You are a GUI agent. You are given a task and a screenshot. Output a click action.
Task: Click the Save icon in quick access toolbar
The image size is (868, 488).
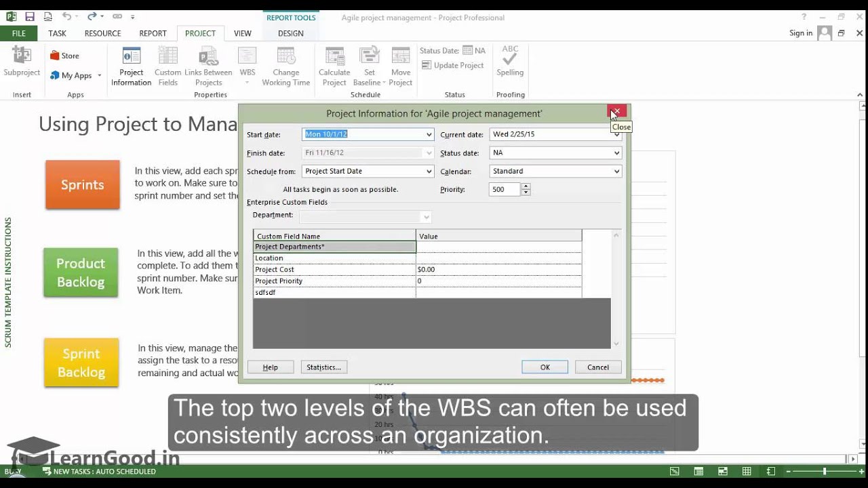click(29, 16)
